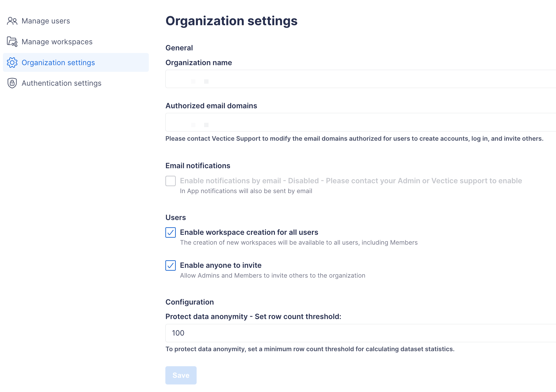The width and height of the screenshot is (556, 392).
Task: Click the Authentication settings shield icon
Action: (12, 83)
